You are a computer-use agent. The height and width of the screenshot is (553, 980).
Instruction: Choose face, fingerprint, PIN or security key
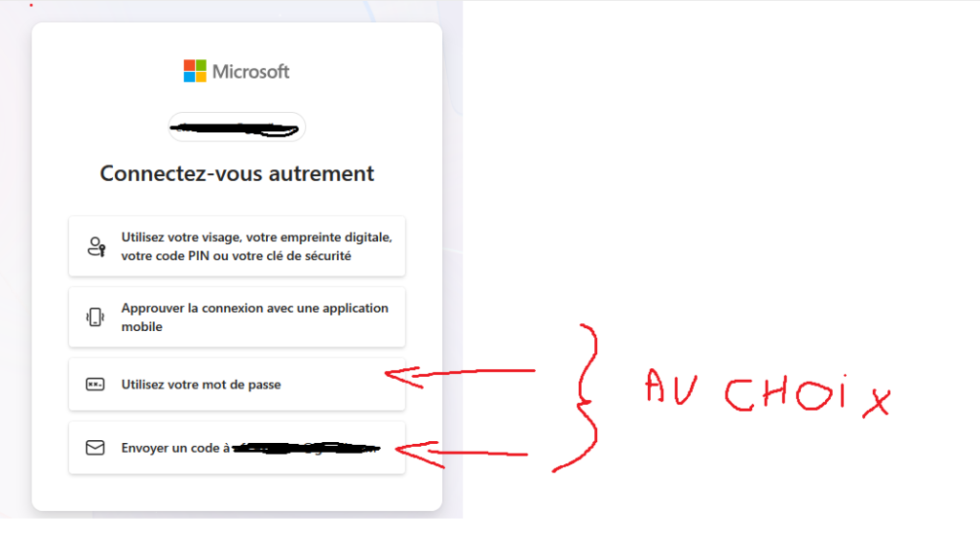tap(237, 246)
